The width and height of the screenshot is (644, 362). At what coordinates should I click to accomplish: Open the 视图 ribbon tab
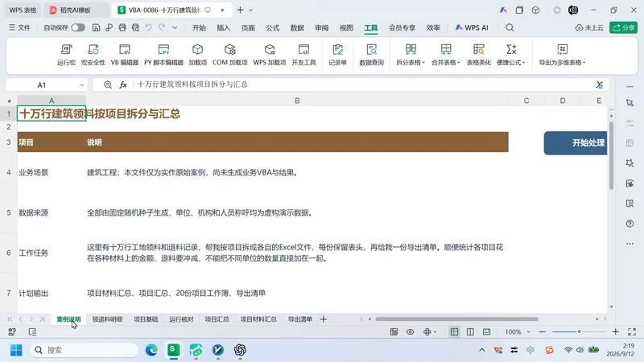[346, 27]
